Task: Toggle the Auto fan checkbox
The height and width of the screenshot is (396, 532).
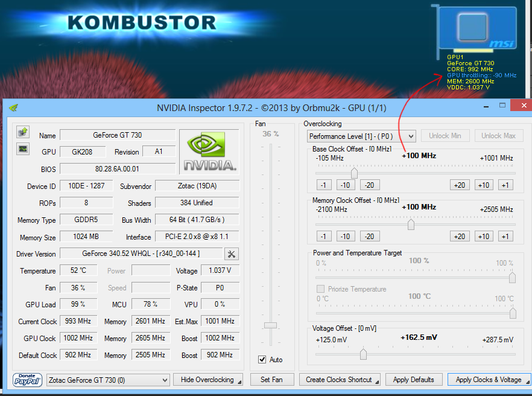Action: pos(262,359)
